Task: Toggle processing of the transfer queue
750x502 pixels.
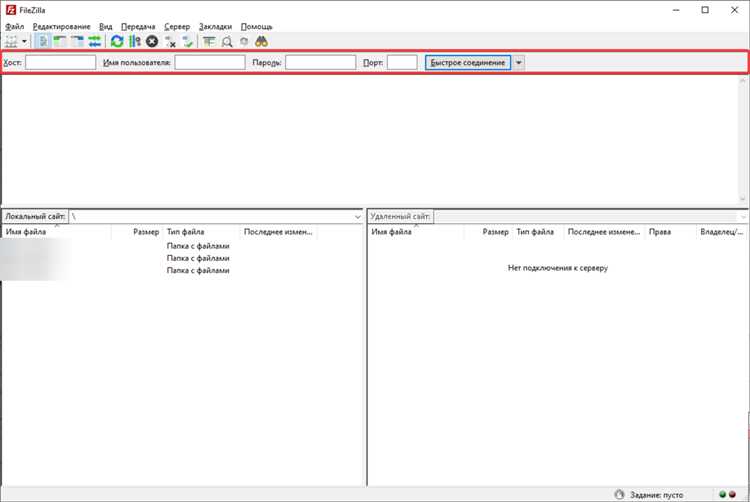Action: [135, 42]
